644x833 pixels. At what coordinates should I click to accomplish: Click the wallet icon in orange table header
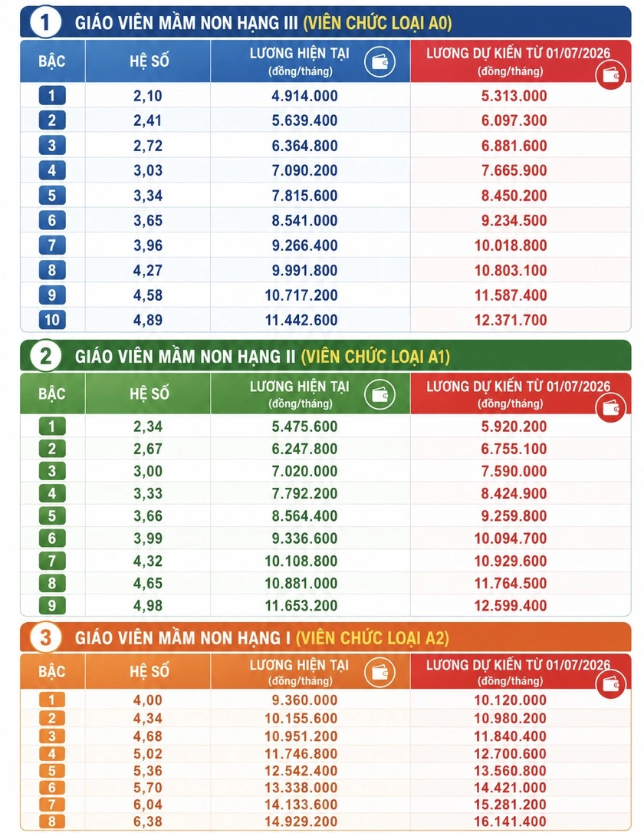pos(379,671)
